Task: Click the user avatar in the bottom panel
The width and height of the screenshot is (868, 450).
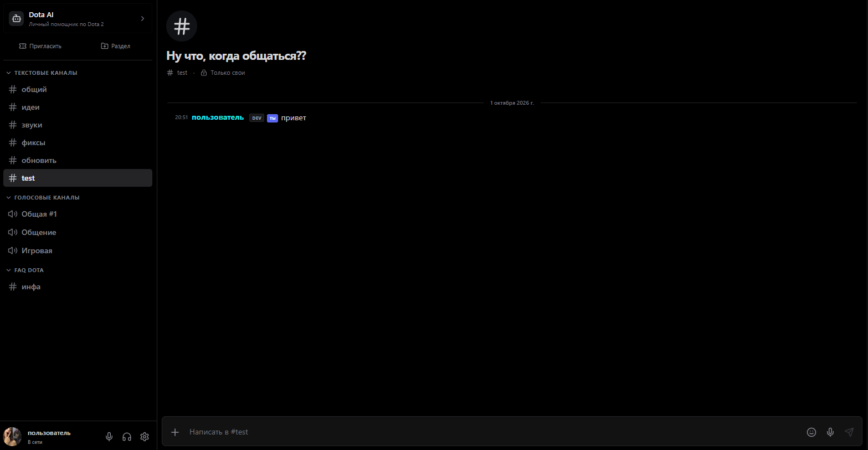Action: coord(13,437)
